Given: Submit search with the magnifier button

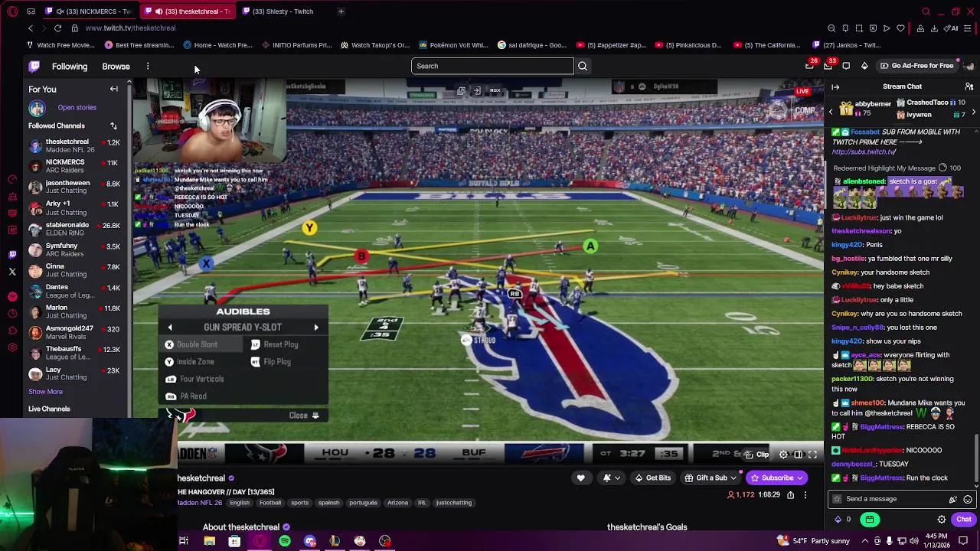Looking at the screenshot, I should point(583,66).
